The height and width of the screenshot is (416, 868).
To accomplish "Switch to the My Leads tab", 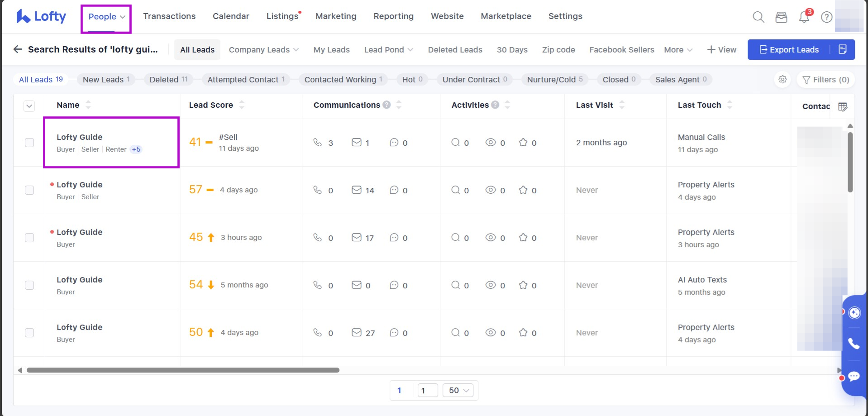I will coord(331,50).
